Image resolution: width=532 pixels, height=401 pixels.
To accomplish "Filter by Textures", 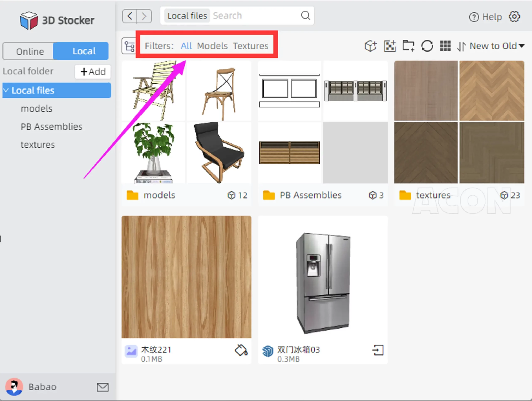I will click(x=251, y=46).
